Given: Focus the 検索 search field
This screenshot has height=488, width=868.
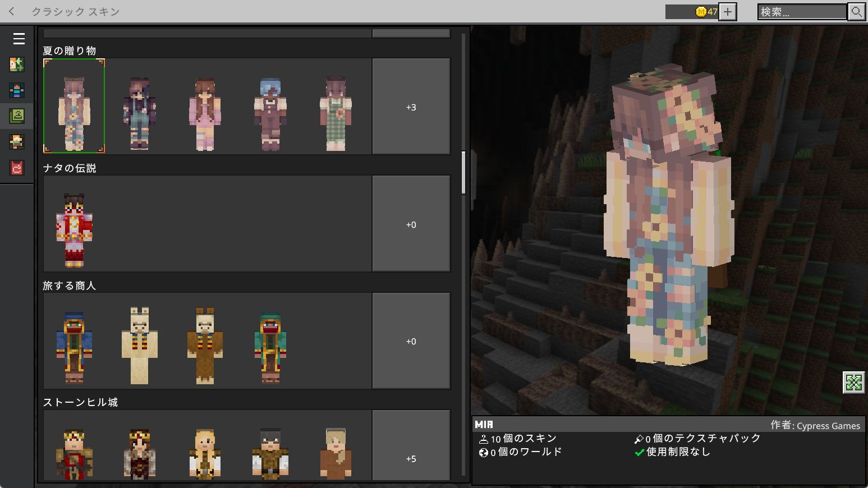Looking at the screenshot, I should 802,12.
